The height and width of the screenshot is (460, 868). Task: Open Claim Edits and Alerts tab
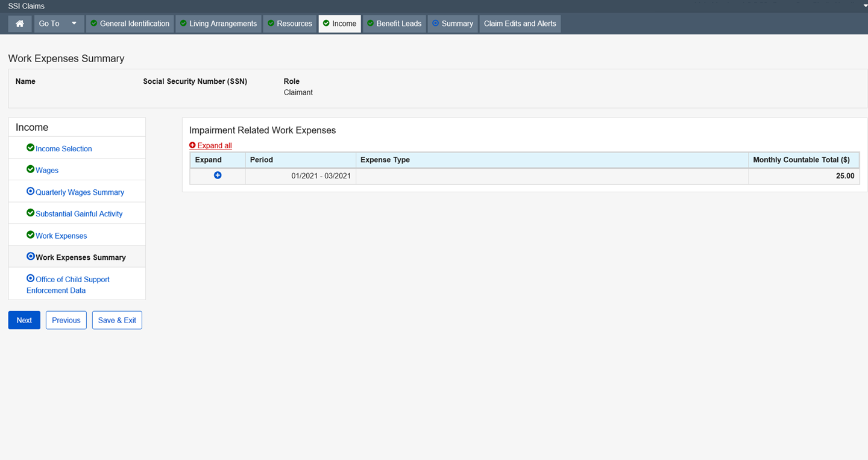(x=520, y=24)
